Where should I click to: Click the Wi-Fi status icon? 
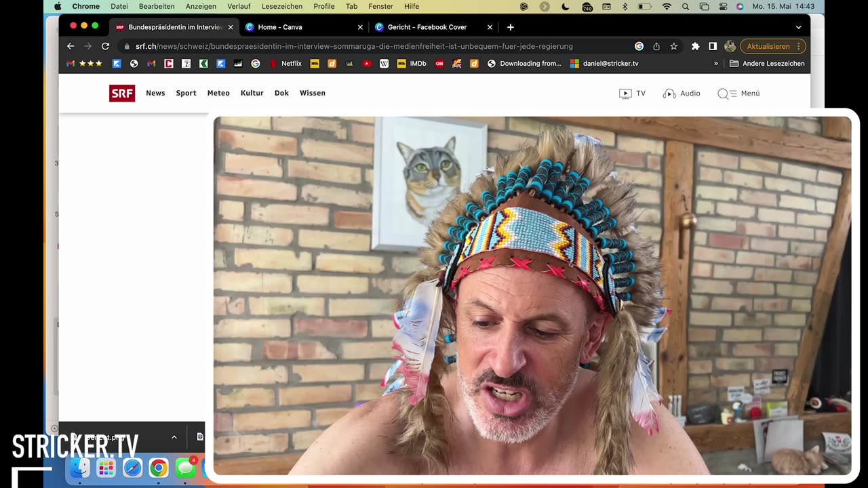pyautogui.click(x=667, y=7)
